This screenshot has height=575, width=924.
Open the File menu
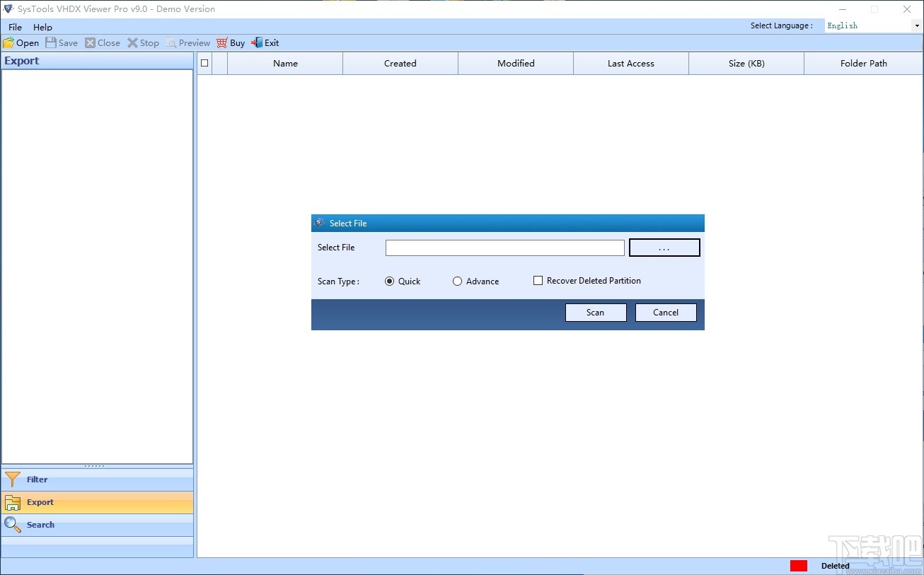tap(14, 27)
